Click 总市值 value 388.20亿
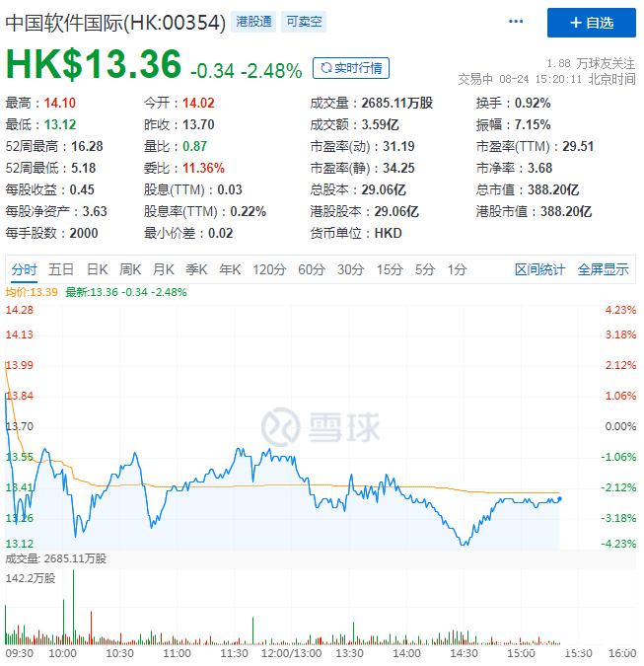 coord(552,189)
